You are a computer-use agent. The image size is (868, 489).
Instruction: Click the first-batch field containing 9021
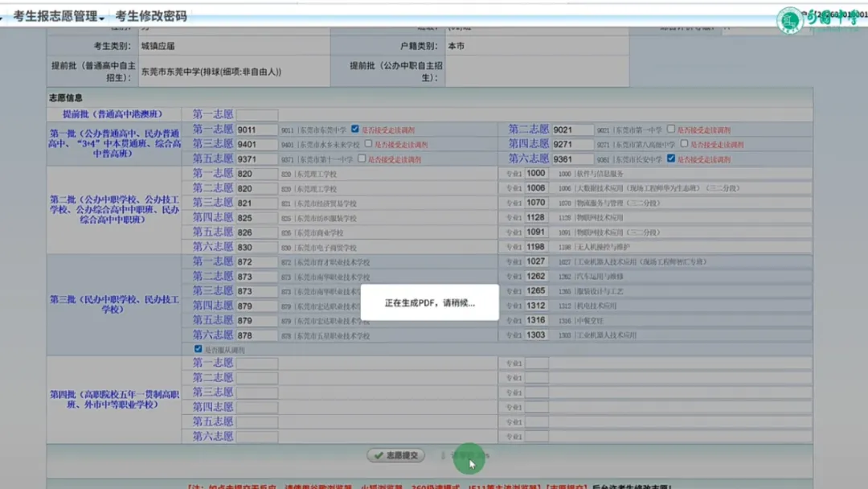point(573,129)
